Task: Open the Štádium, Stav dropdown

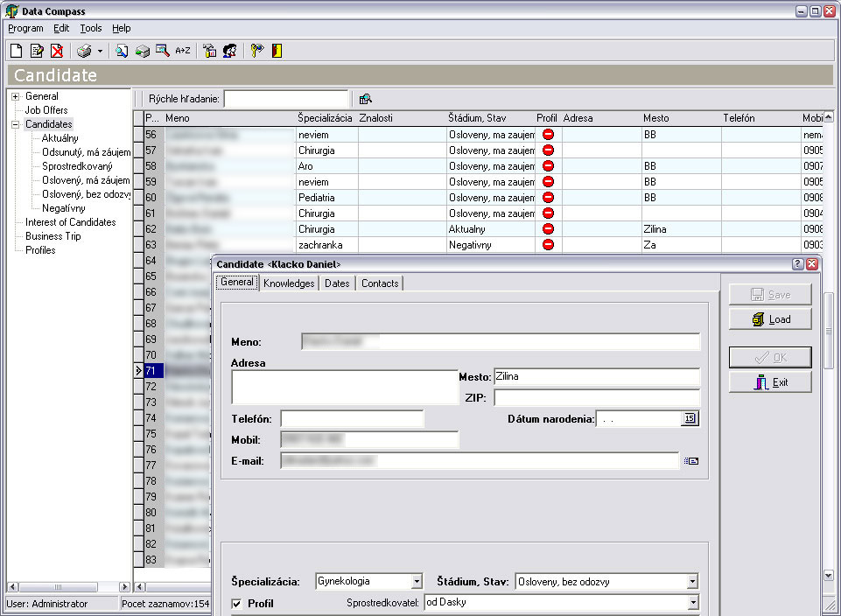Action: (692, 582)
